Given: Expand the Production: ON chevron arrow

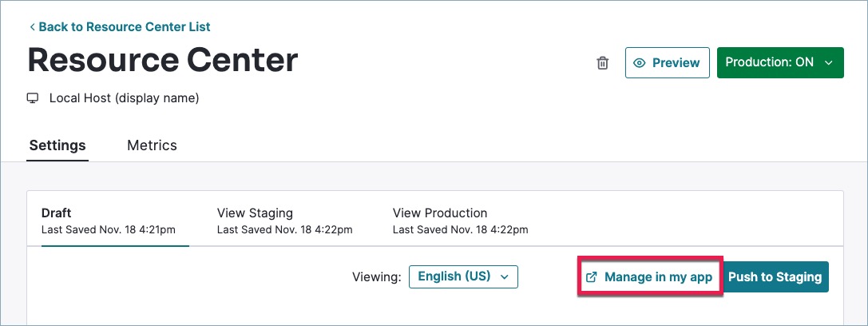Looking at the screenshot, I should click(828, 62).
